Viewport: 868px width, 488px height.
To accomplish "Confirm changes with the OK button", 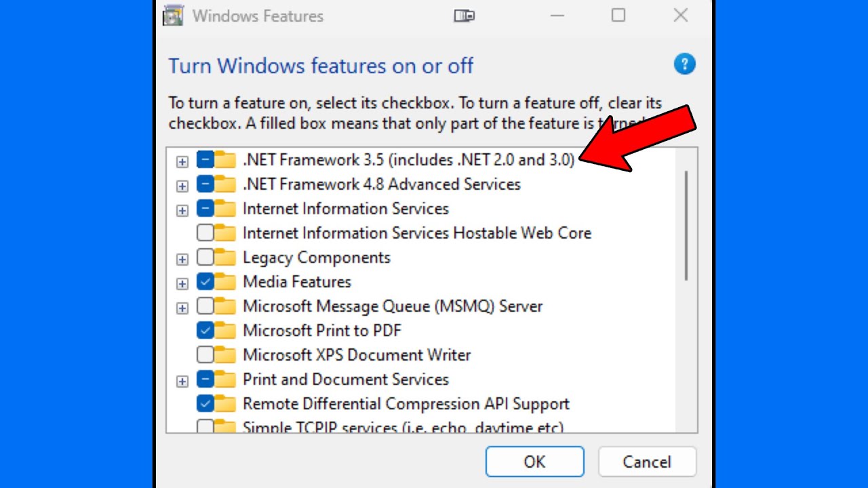I will point(534,462).
